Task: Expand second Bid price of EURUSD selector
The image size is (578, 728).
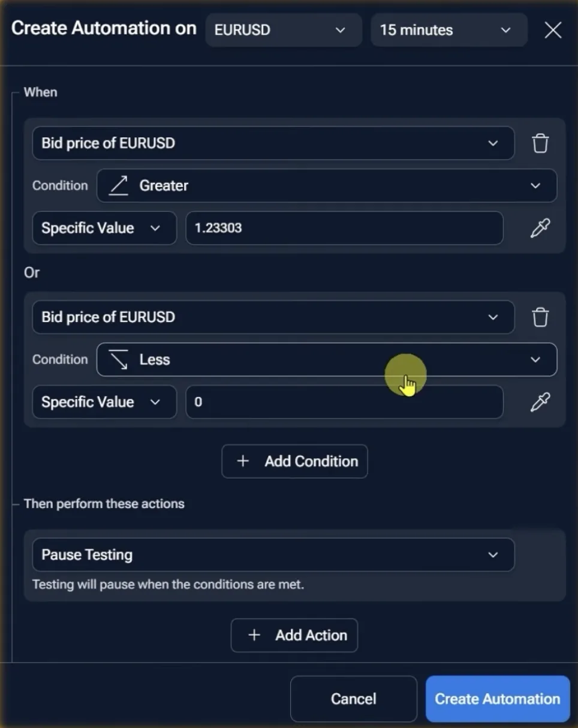Action: point(273,317)
